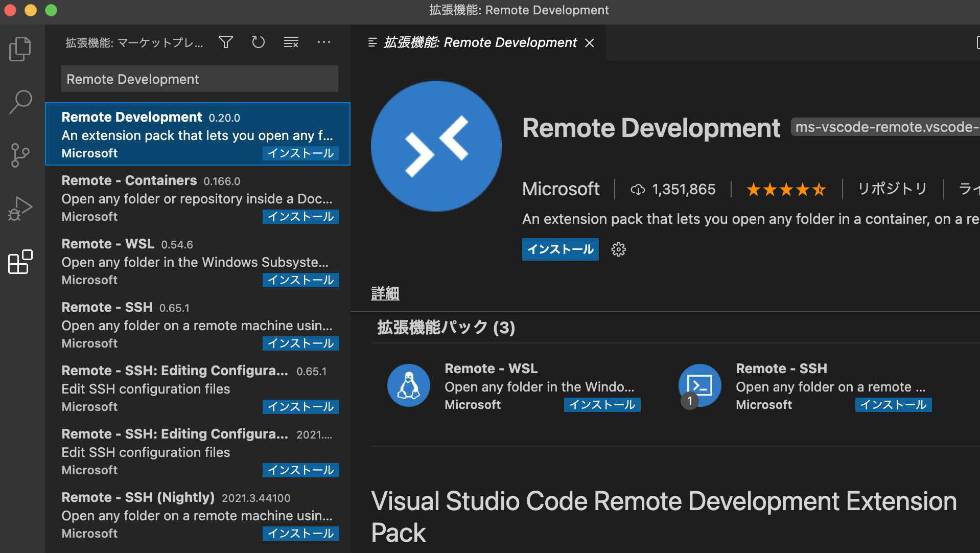
Task: Open the Source Control view
Action: [x=20, y=155]
